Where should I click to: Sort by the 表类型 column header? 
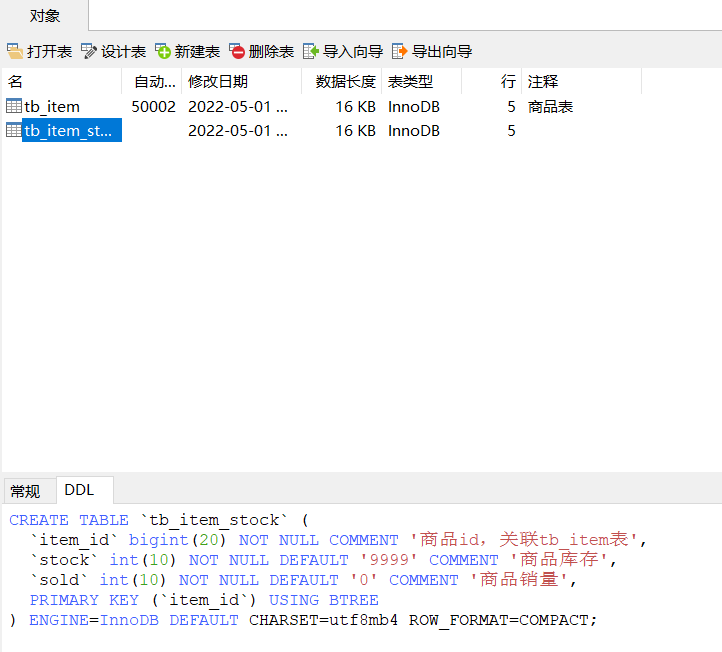click(421, 82)
